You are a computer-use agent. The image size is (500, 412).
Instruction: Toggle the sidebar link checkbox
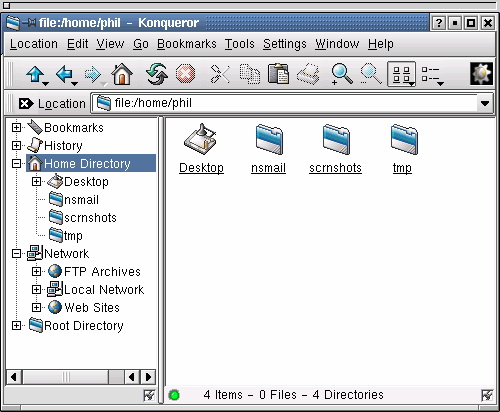tap(149, 395)
